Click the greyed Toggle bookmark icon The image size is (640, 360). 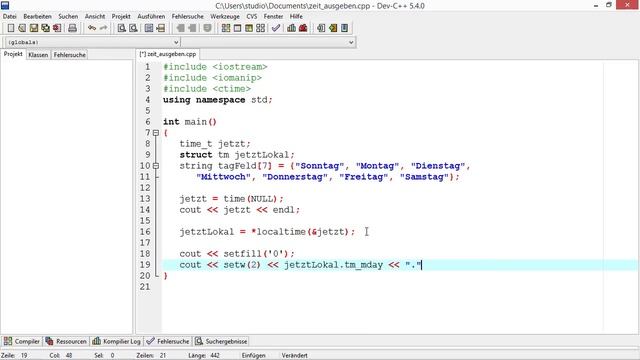[x=207, y=28]
